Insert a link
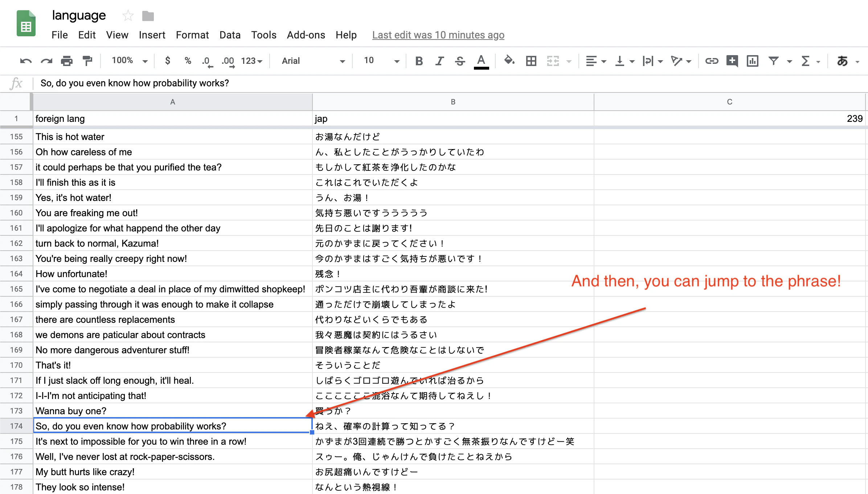This screenshot has height=494, width=868. [x=712, y=61]
